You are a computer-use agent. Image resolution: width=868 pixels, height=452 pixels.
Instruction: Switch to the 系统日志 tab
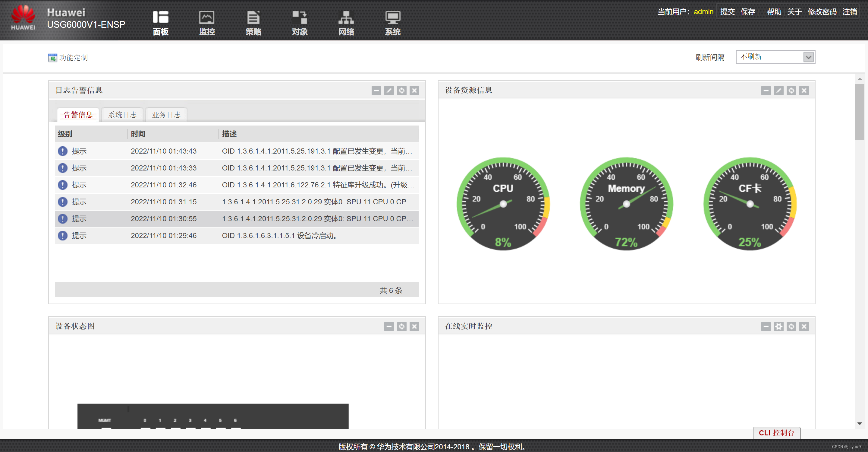(122, 115)
